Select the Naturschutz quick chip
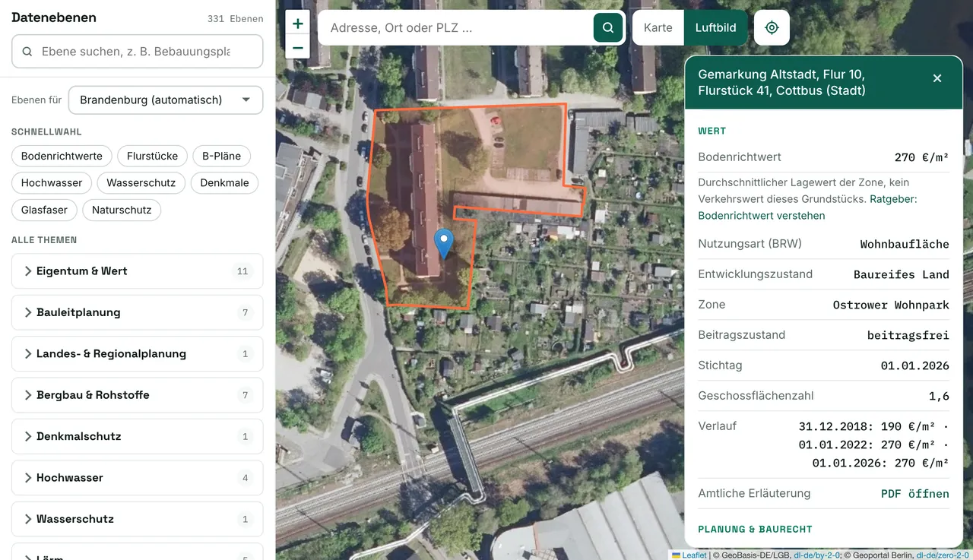 click(x=122, y=210)
